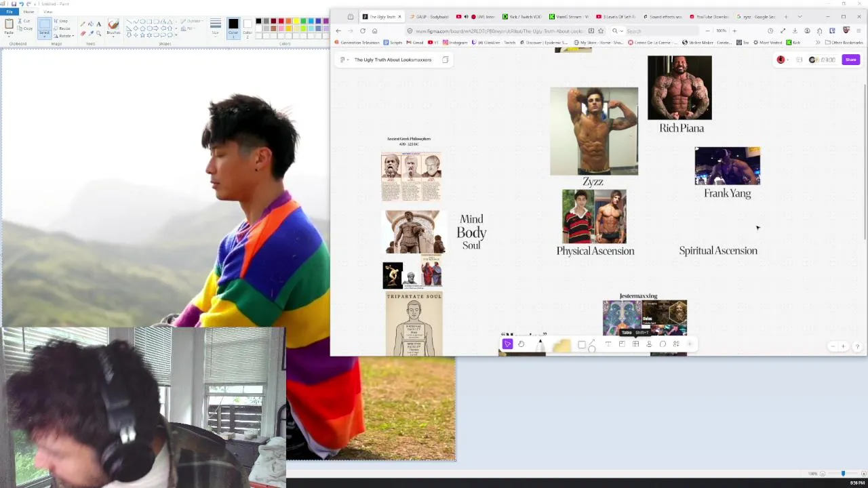Pick the stamp tool in FigJam toolbar
The image size is (868, 488).
click(649, 344)
